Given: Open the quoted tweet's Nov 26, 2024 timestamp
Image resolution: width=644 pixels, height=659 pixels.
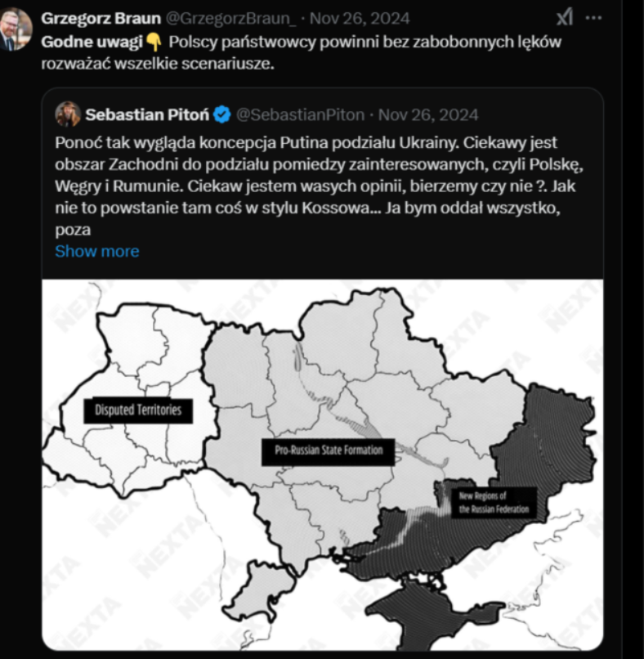Looking at the screenshot, I should click(x=428, y=114).
